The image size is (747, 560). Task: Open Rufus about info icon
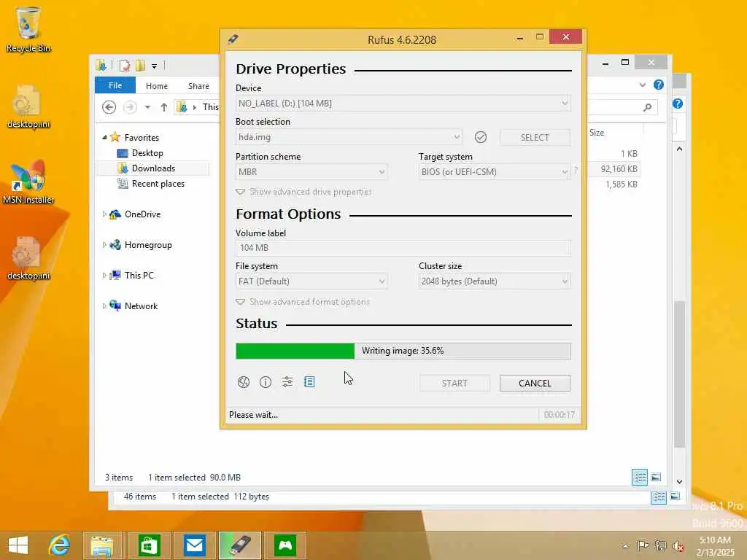point(266,382)
